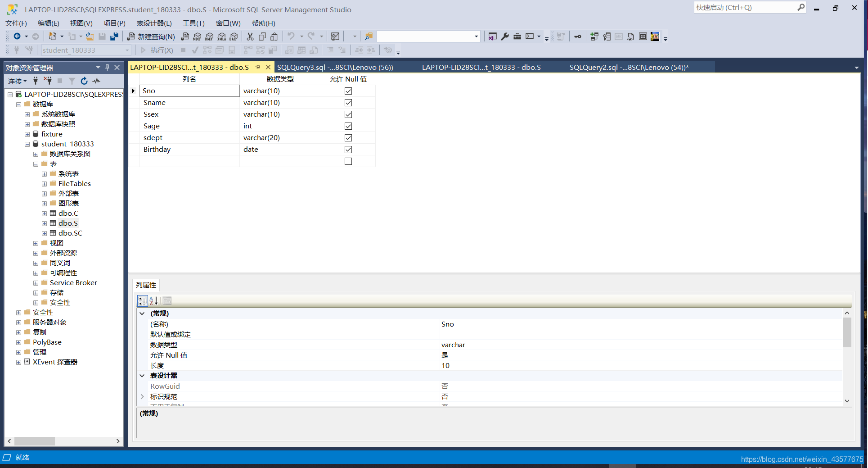The image size is (868, 468).
Task: Click the 连接 button in Object Explorer
Action: click(x=18, y=81)
